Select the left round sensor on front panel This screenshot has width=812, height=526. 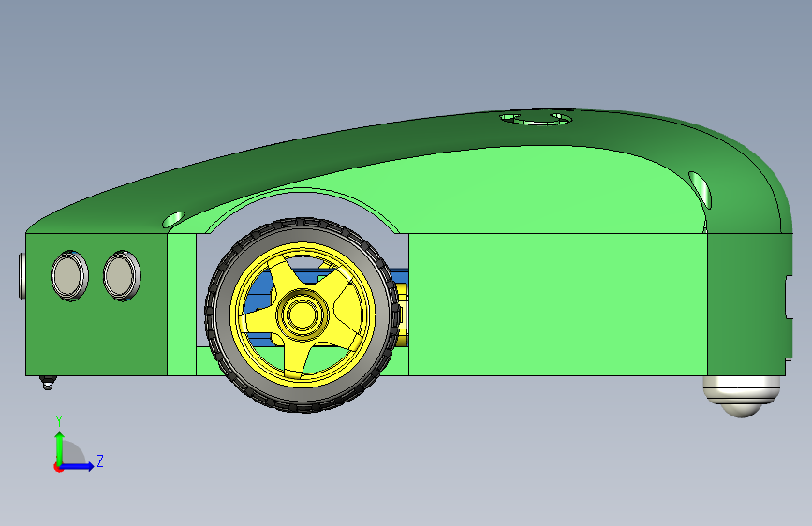[69, 275]
